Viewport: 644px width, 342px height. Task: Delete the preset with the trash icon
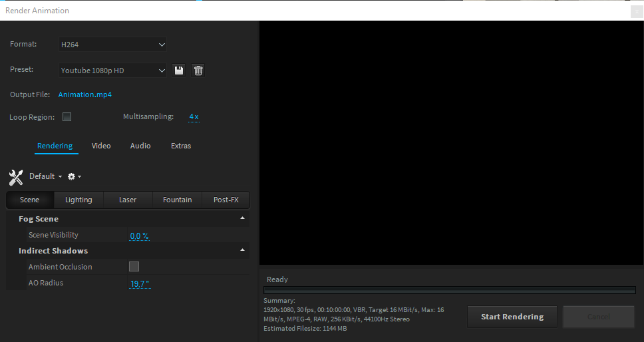[198, 71]
